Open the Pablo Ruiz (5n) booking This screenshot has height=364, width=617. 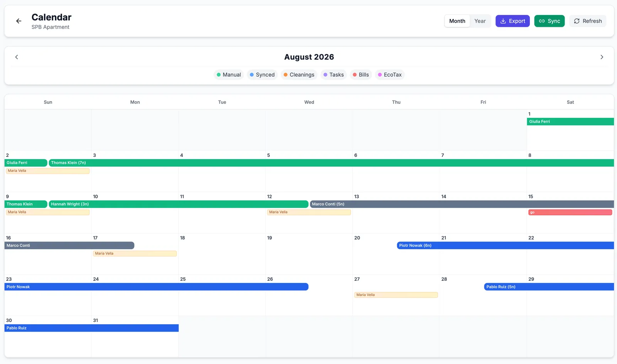point(549,287)
